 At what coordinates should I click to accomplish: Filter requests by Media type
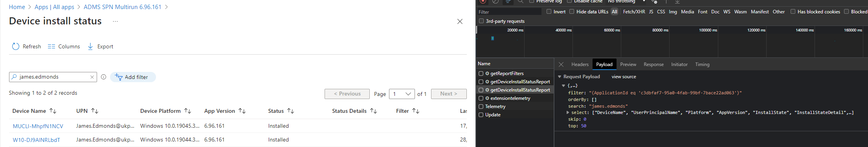tap(687, 12)
